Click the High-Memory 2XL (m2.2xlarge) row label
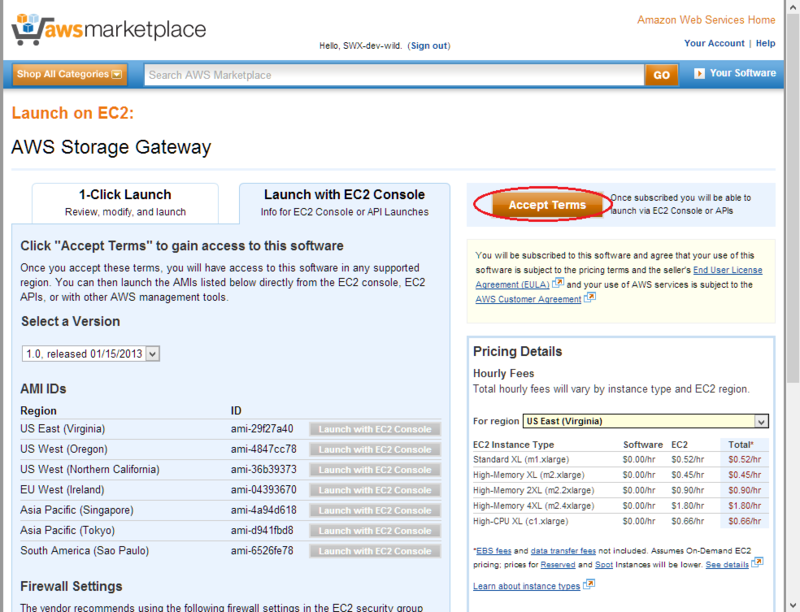Screen dimensions: 800x612 [x=534, y=490]
